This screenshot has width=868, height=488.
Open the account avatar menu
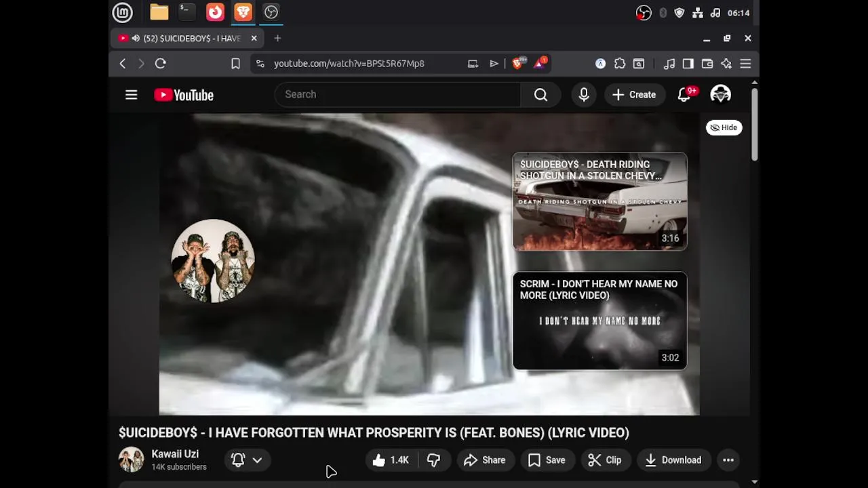click(720, 95)
